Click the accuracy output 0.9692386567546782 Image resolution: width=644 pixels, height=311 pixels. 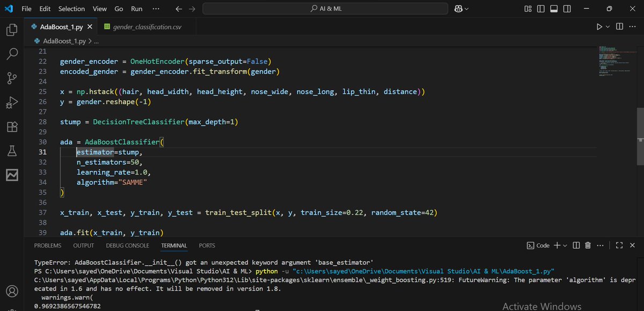pos(67,306)
